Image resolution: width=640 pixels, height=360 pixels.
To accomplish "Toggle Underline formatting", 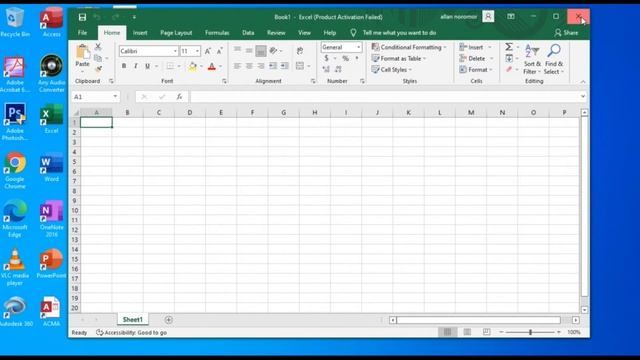I will coord(147,66).
